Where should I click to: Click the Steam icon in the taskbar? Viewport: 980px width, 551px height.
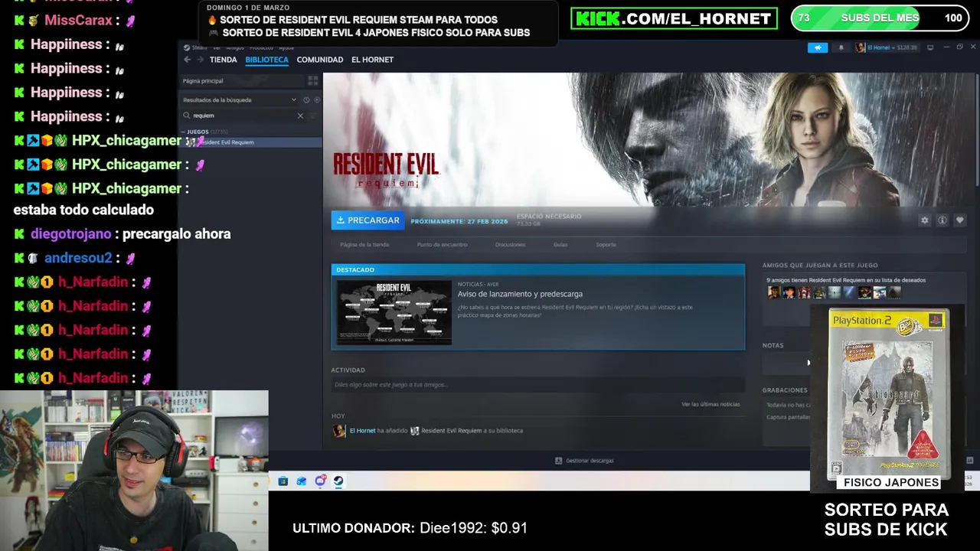click(x=338, y=481)
